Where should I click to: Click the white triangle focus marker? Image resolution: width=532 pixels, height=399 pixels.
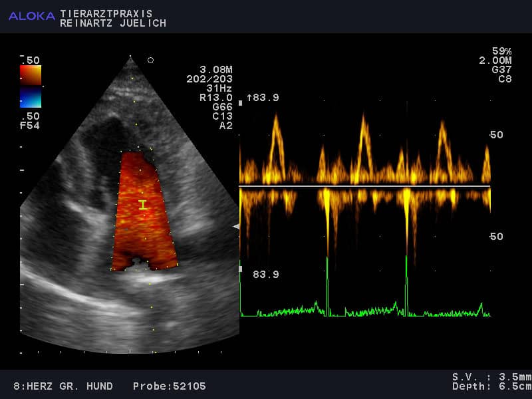click(x=236, y=226)
